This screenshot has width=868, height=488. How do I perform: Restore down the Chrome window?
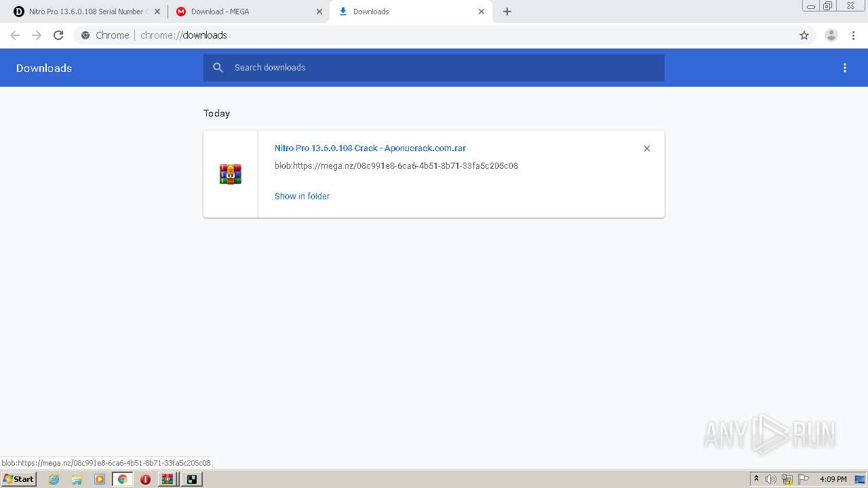(x=828, y=5)
